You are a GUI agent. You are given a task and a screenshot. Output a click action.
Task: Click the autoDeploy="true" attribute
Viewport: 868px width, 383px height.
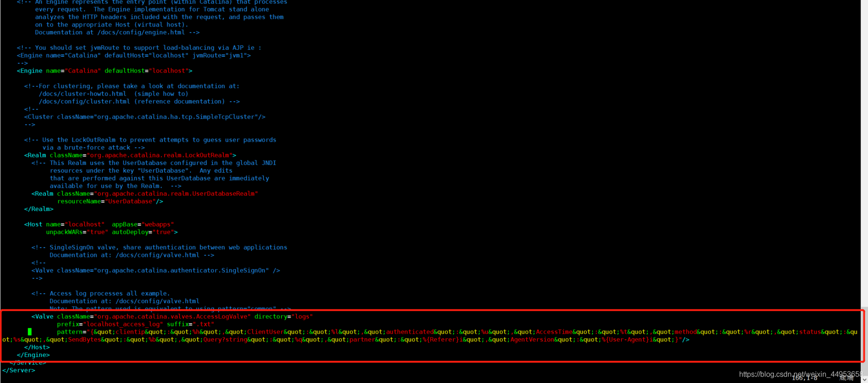pyautogui.click(x=143, y=232)
